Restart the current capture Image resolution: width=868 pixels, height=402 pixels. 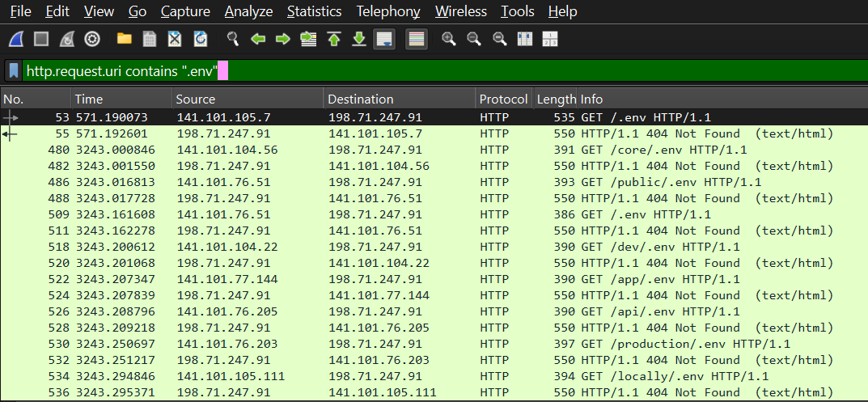(x=66, y=40)
